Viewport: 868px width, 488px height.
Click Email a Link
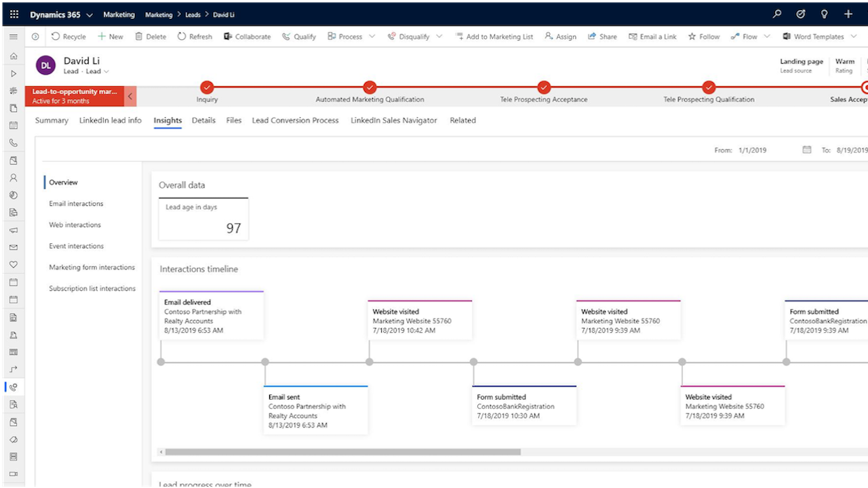tap(652, 37)
